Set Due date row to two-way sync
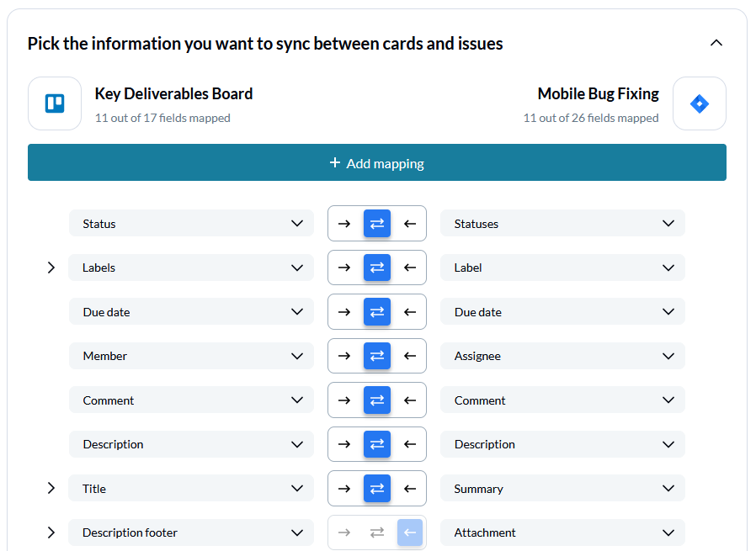Image resolution: width=756 pixels, height=551 pixels. [377, 312]
